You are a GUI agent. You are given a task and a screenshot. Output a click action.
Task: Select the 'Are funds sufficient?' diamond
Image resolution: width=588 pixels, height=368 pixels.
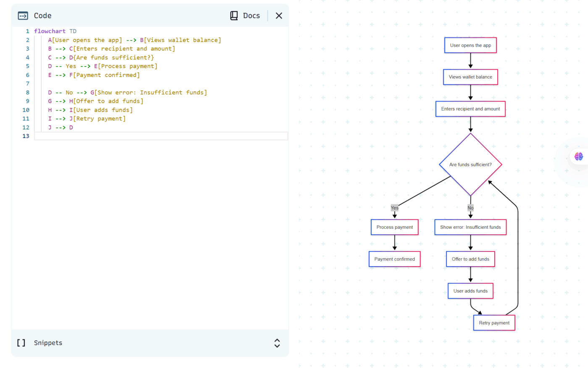pos(470,164)
